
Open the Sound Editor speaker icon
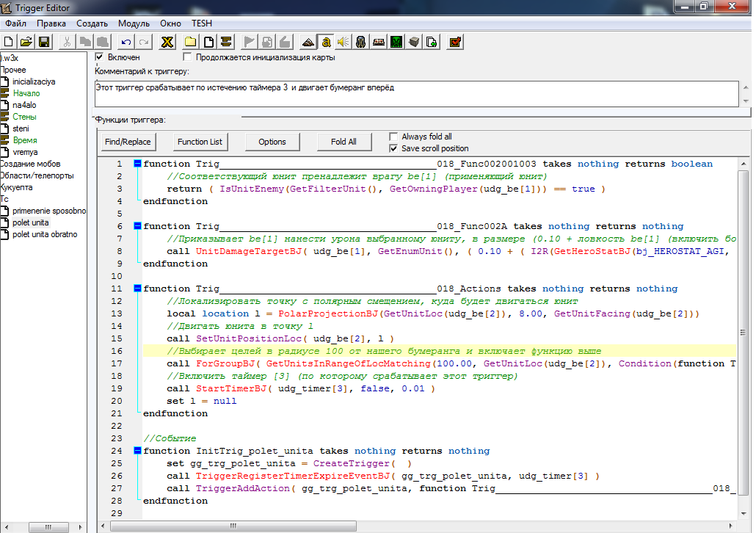[344, 42]
